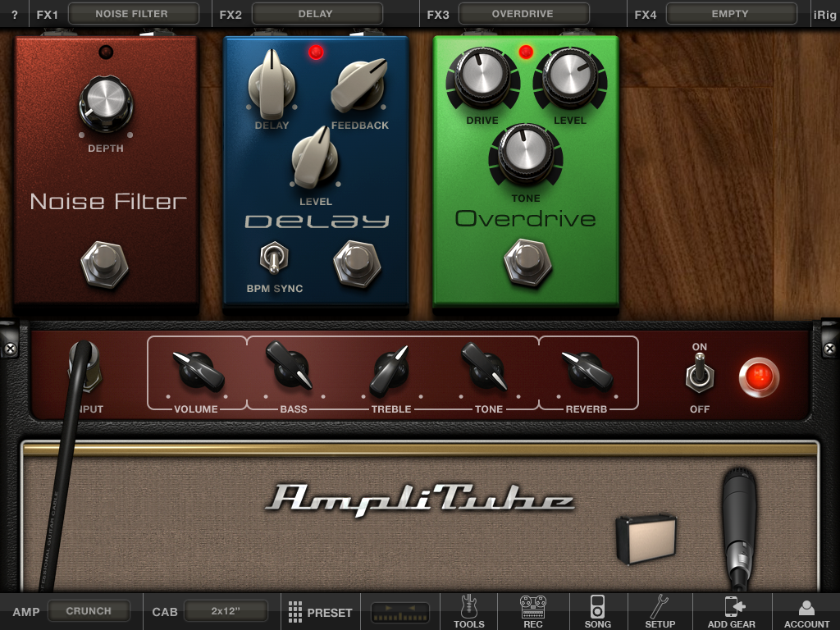
Task: Click the AmpliTube logo
Action: pos(419,500)
